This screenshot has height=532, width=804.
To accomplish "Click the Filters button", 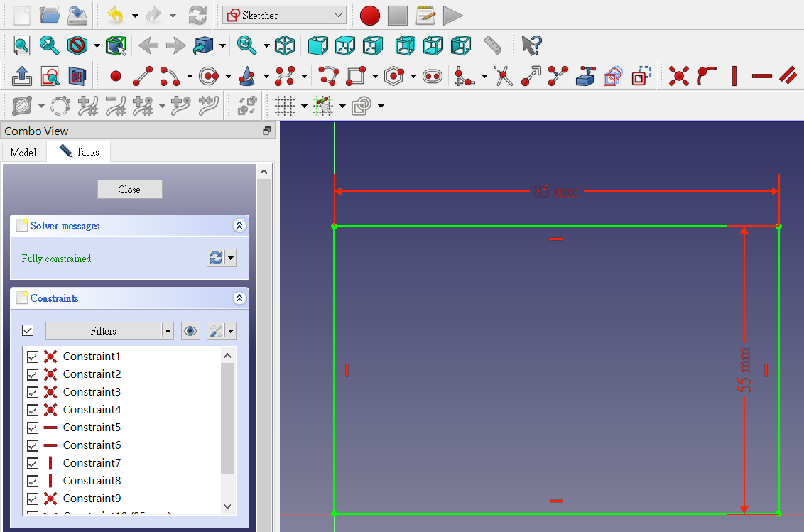I will 104,331.
